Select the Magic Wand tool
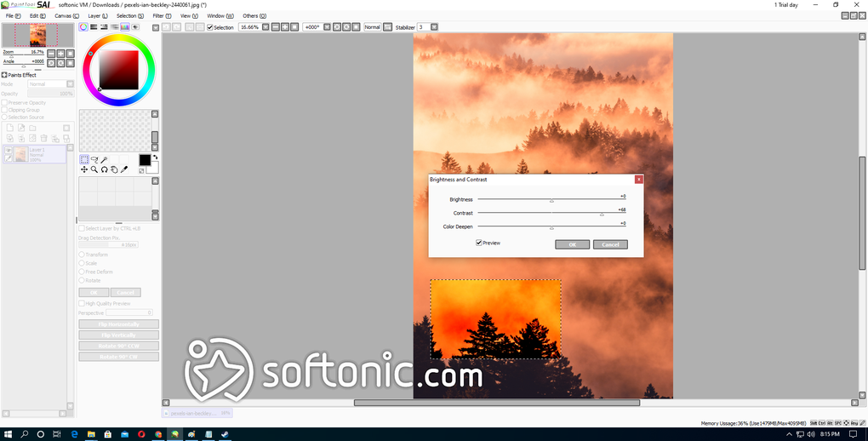 click(x=104, y=159)
